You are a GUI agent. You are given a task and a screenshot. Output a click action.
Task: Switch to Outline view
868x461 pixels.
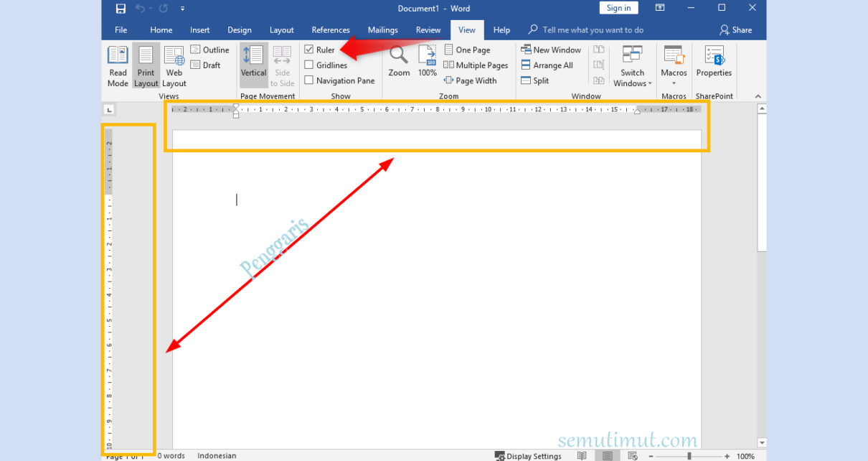pyautogui.click(x=210, y=50)
